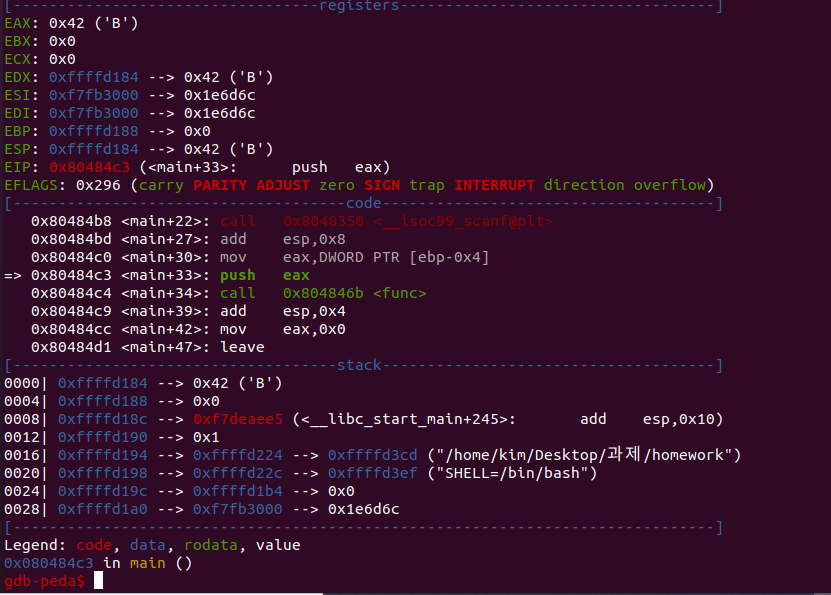Select the ECX register label
This screenshot has height=595, width=831.
[x=17, y=59]
